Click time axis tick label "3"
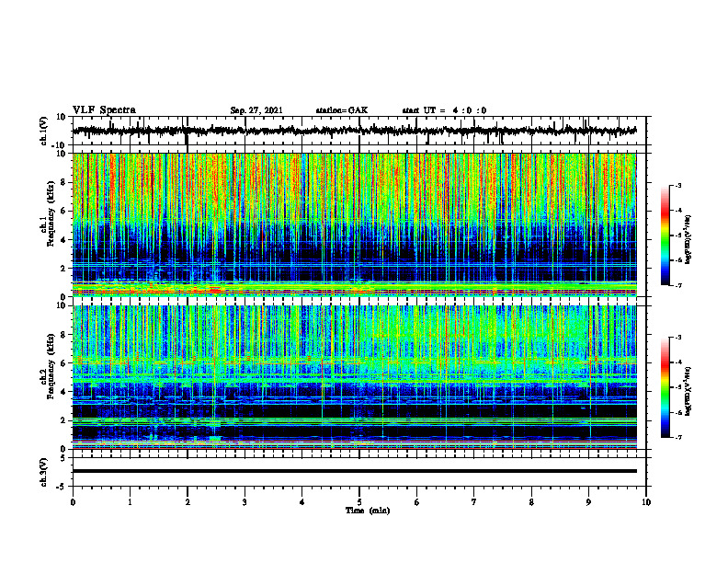The width and height of the screenshot is (728, 563). tap(245, 502)
